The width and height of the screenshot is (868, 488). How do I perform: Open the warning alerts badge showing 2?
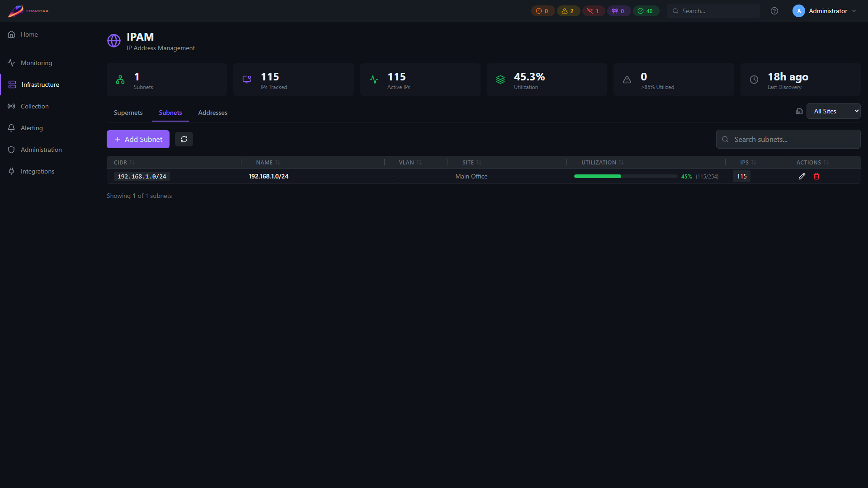[x=568, y=11]
